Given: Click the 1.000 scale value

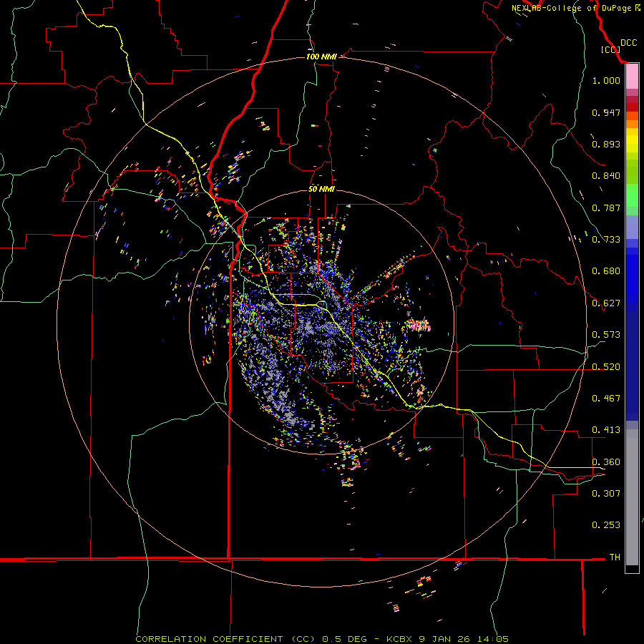Looking at the screenshot, I should click(606, 80).
